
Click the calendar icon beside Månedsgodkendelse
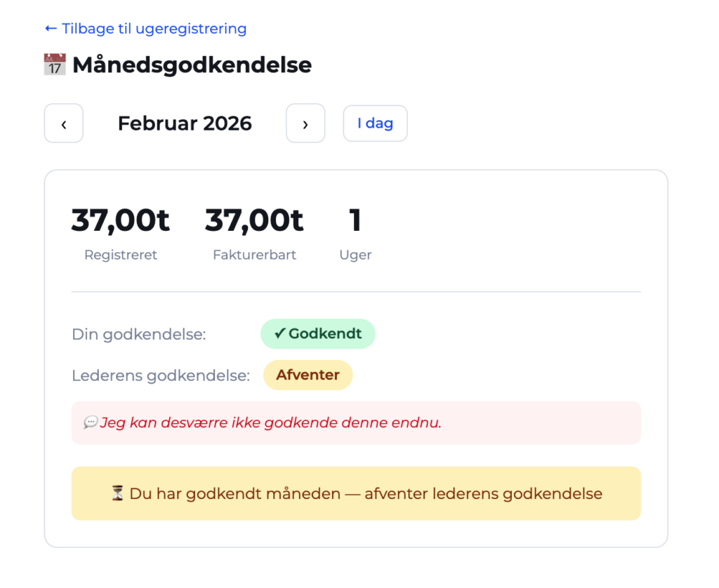pyautogui.click(x=55, y=65)
